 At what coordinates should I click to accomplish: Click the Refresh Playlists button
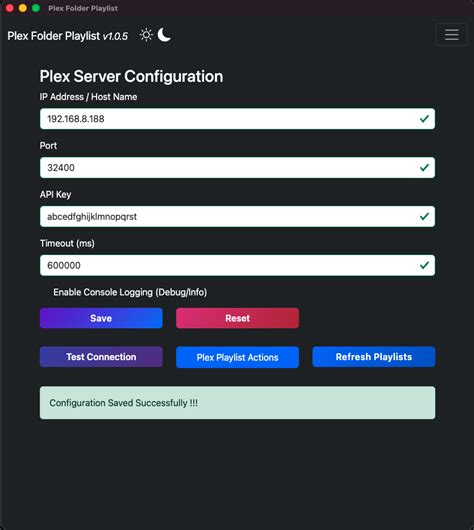coord(374,357)
